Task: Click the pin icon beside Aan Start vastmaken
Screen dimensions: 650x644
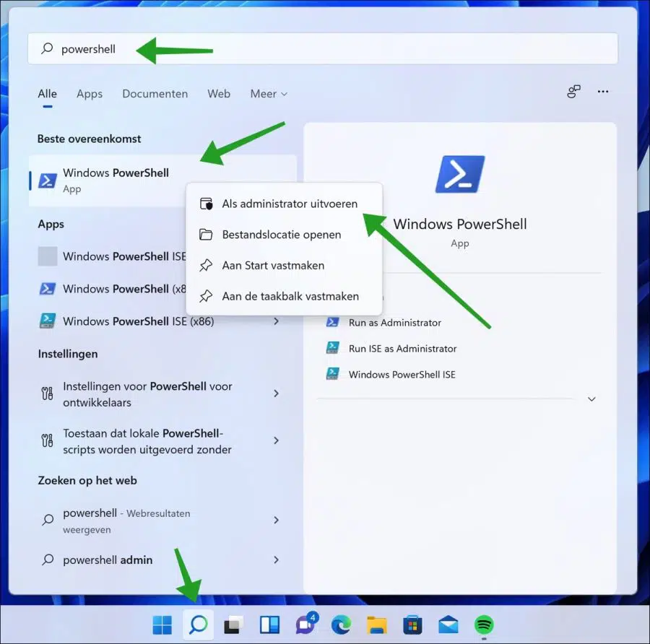Action: coord(206,265)
